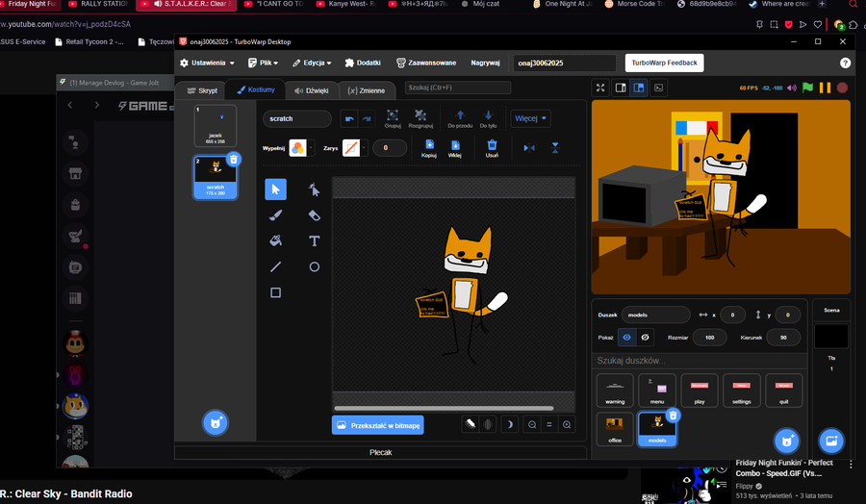Click Przekształć w bitmapę button
The width and height of the screenshot is (866, 504).
378,426
